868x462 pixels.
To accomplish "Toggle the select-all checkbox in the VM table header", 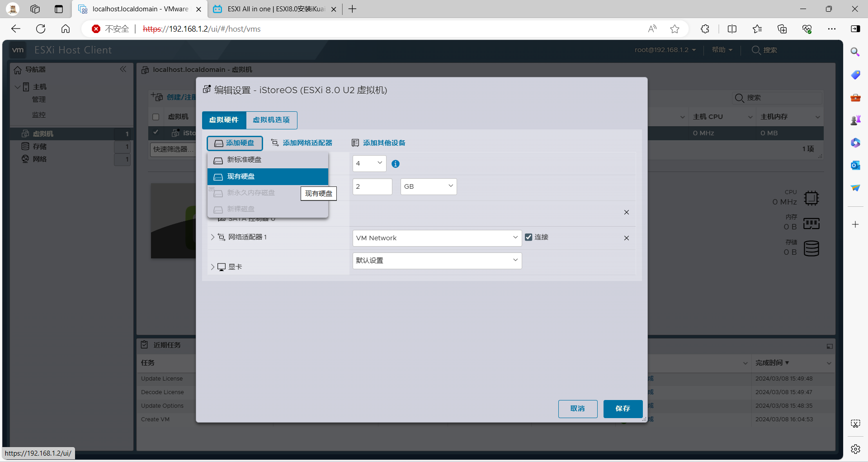I will [x=156, y=117].
